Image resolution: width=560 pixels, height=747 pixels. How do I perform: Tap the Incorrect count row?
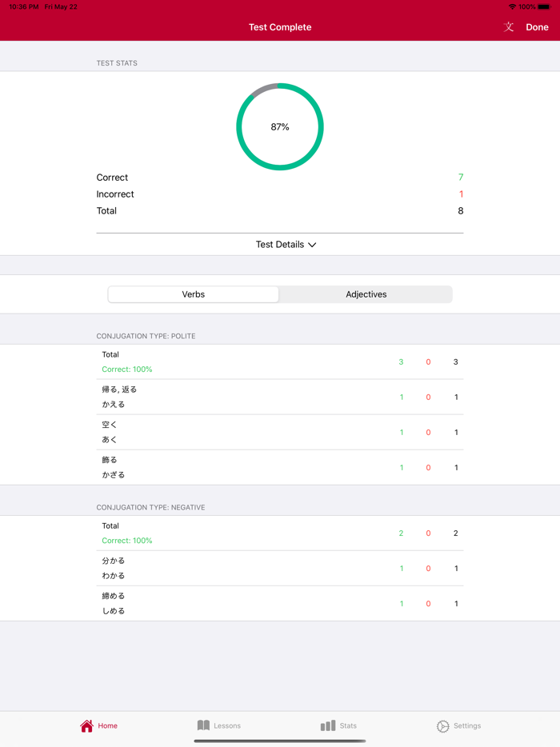tap(280, 194)
